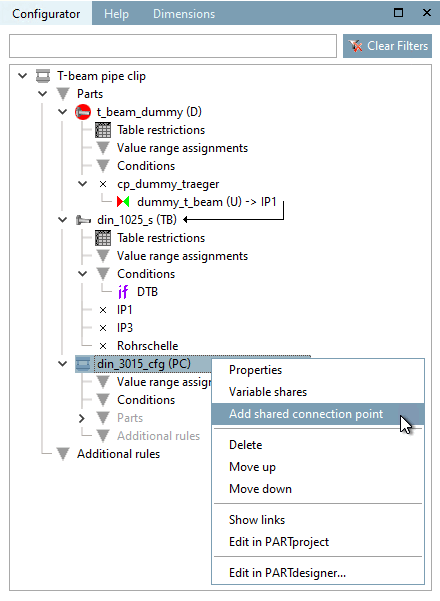Click the din_1025_s beam part icon

click(x=83, y=220)
